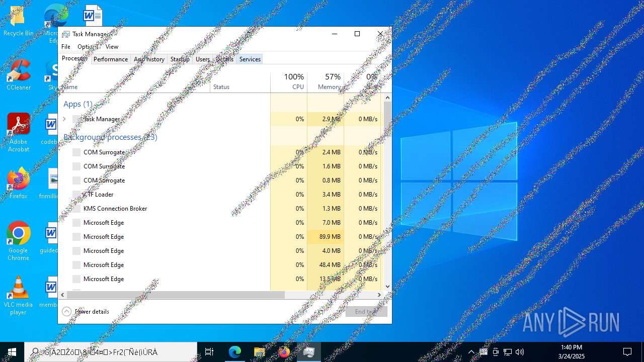Open the View menu in Task Manager
The width and height of the screenshot is (644, 362).
click(x=112, y=47)
